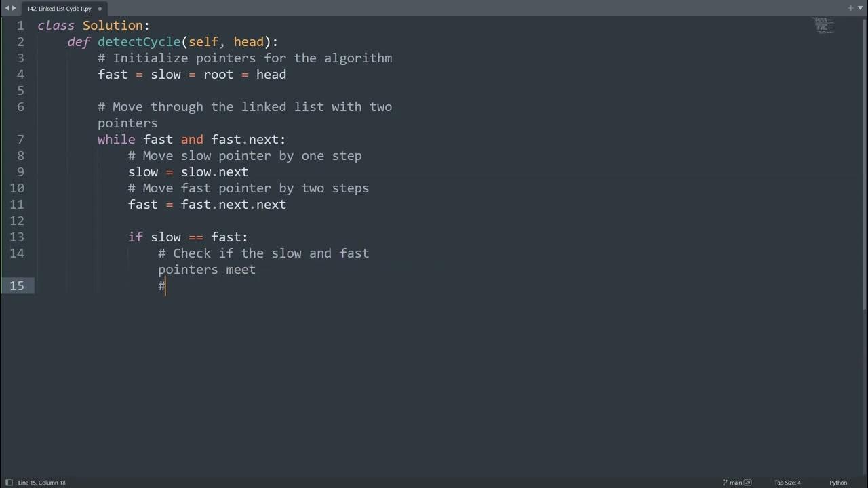Click line number 7 in the gutter
This screenshot has height=488, width=868.
(20, 140)
